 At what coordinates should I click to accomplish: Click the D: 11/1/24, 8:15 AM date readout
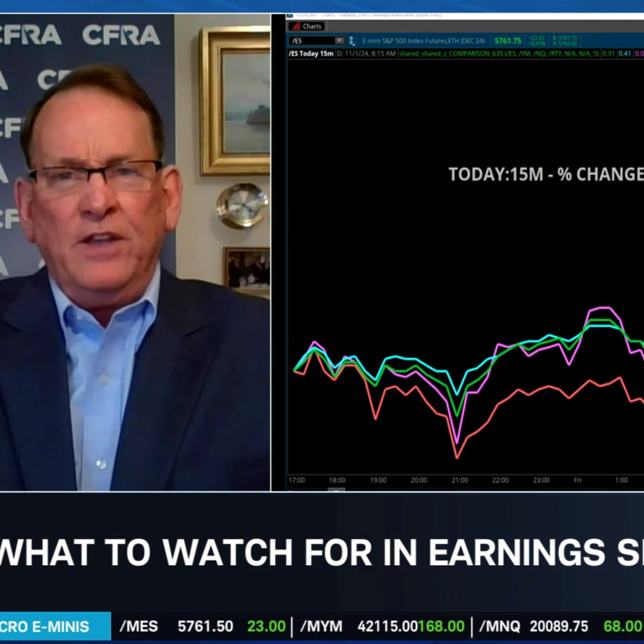click(366, 54)
